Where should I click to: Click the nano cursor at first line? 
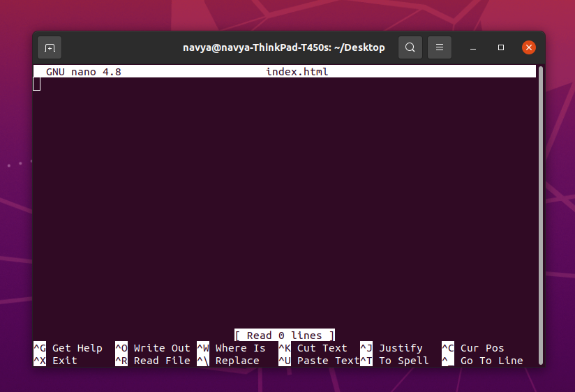37,84
